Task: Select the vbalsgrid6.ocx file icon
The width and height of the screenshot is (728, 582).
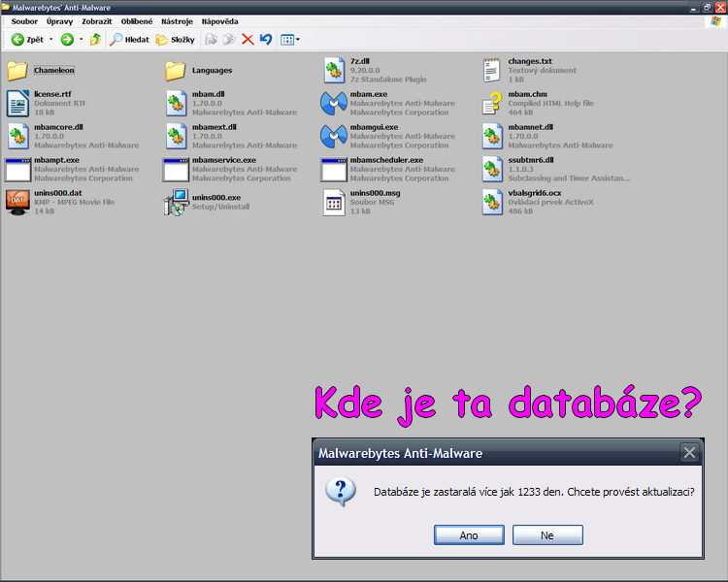Action: tap(492, 203)
